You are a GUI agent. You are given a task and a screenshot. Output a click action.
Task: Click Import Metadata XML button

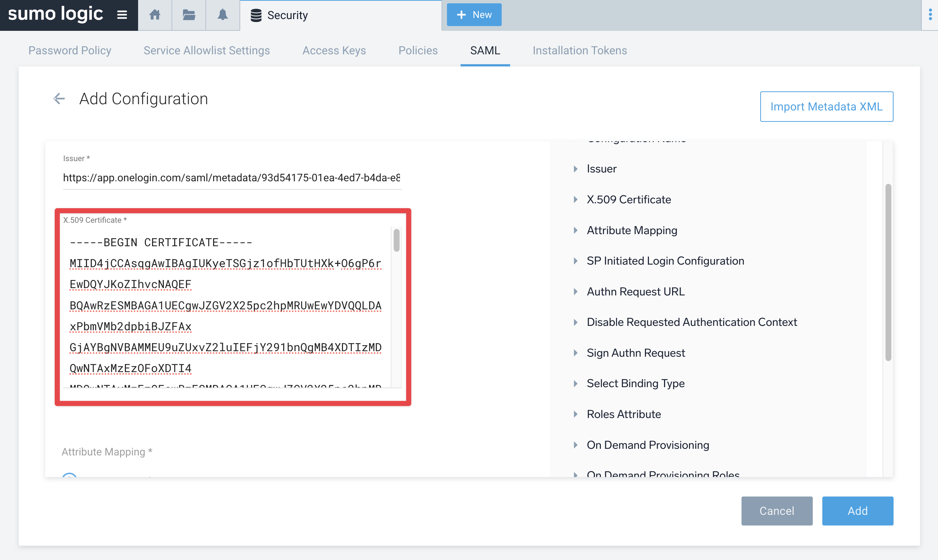(x=826, y=106)
